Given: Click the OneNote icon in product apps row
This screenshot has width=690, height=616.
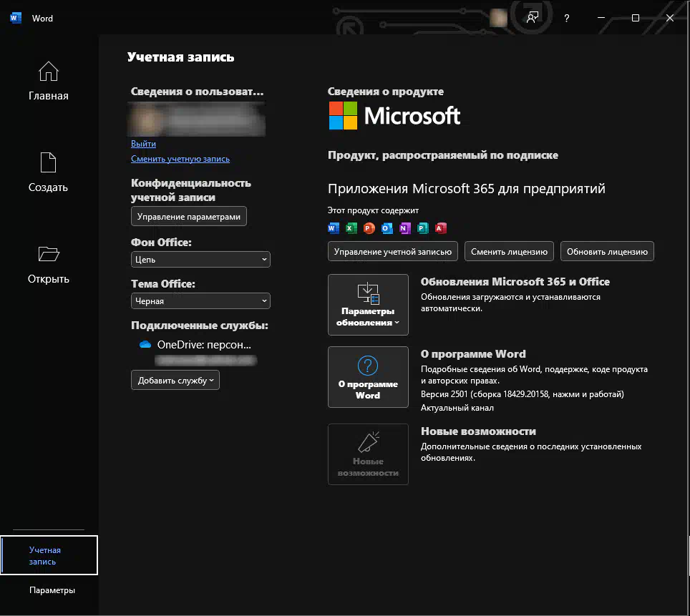Looking at the screenshot, I should click(405, 229).
